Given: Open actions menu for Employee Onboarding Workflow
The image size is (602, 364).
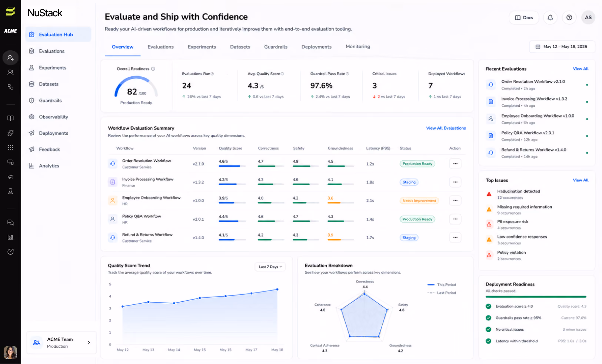Looking at the screenshot, I should click(455, 201).
